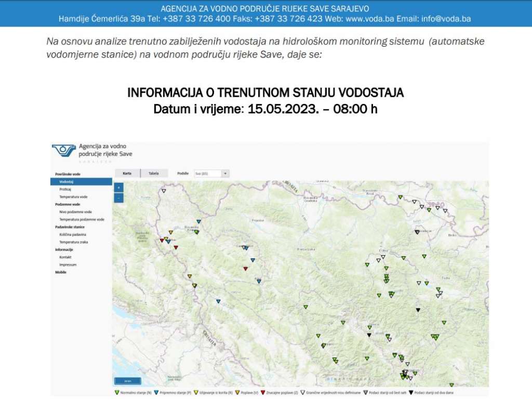
Task: Enable the Proticaj data view
Action: (66, 190)
